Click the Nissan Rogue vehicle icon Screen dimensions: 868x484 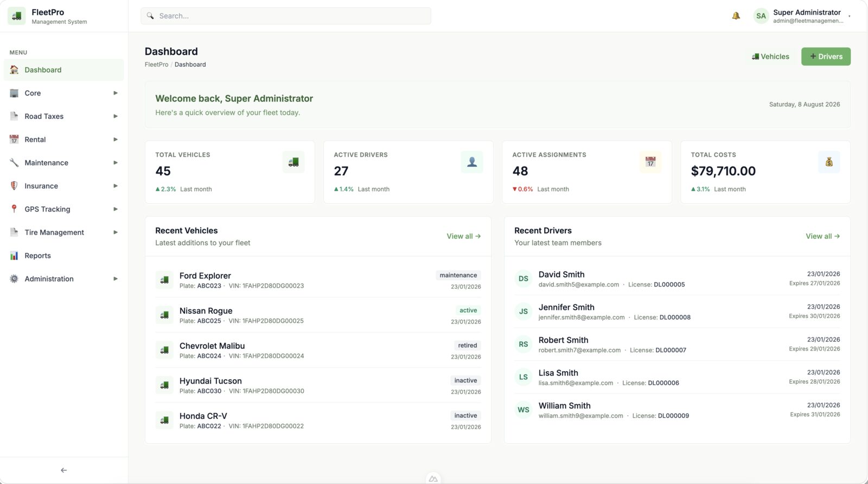coord(164,315)
